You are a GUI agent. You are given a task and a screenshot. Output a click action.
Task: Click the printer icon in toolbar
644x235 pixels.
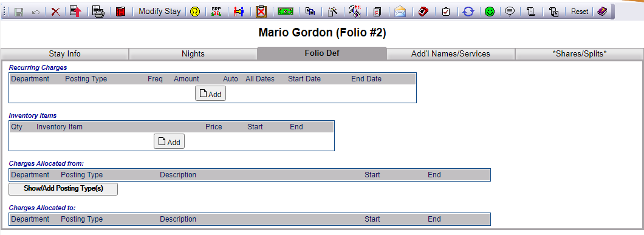pyautogui.click(x=98, y=12)
